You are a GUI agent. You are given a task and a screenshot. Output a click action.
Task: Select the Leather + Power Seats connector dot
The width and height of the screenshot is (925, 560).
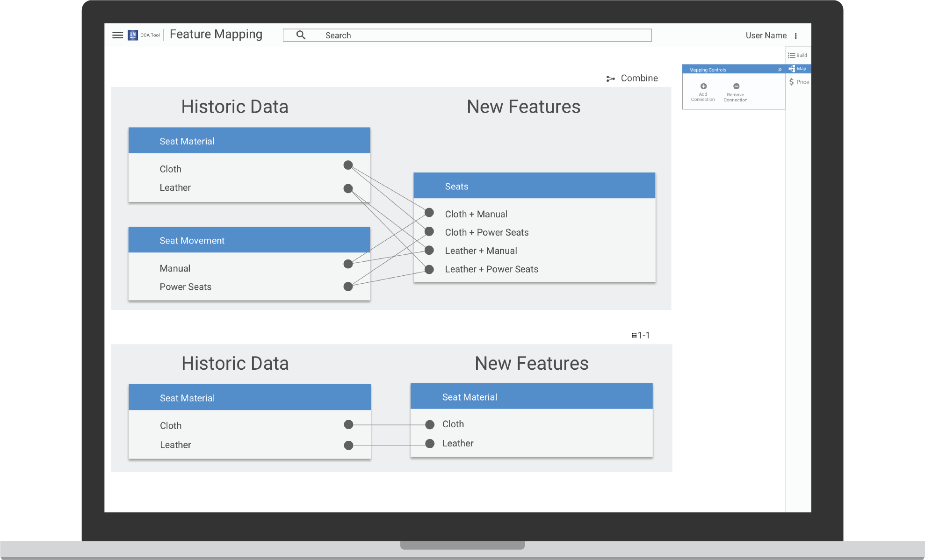[429, 269]
